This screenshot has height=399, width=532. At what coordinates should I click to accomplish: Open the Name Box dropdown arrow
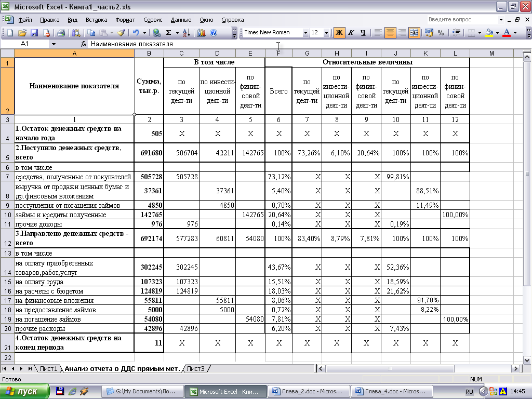click(x=54, y=44)
